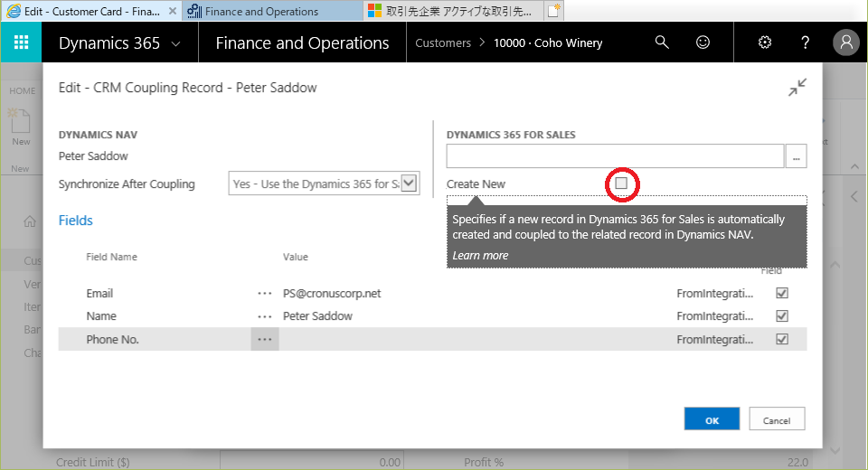Click the Learn more tooltip link
The image size is (868, 470).
coord(480,255)
